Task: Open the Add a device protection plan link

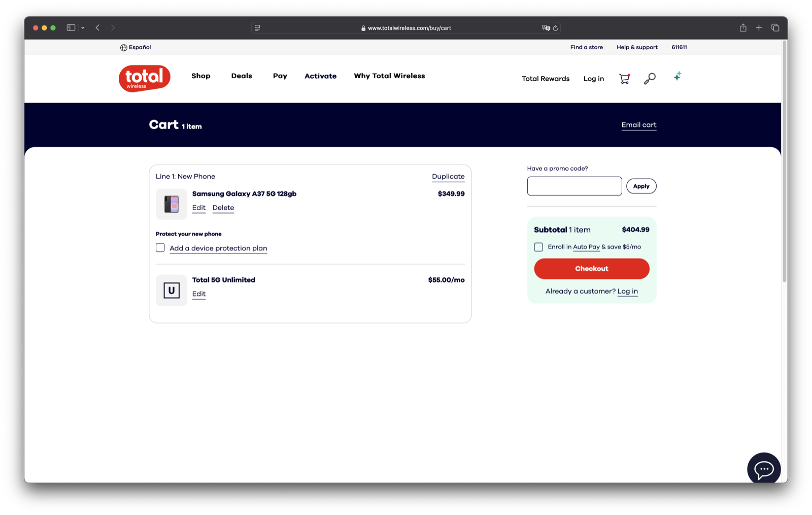Action: tap(218, 248)
